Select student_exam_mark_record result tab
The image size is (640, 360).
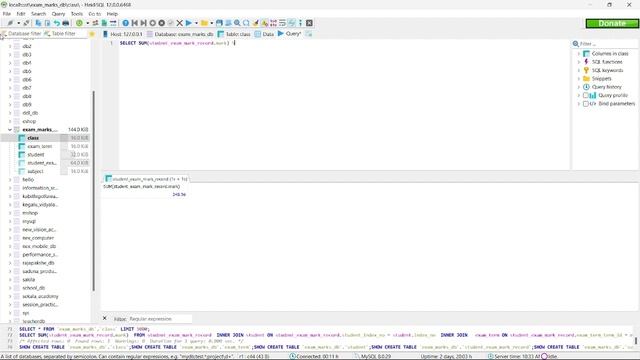coord(146,179)
